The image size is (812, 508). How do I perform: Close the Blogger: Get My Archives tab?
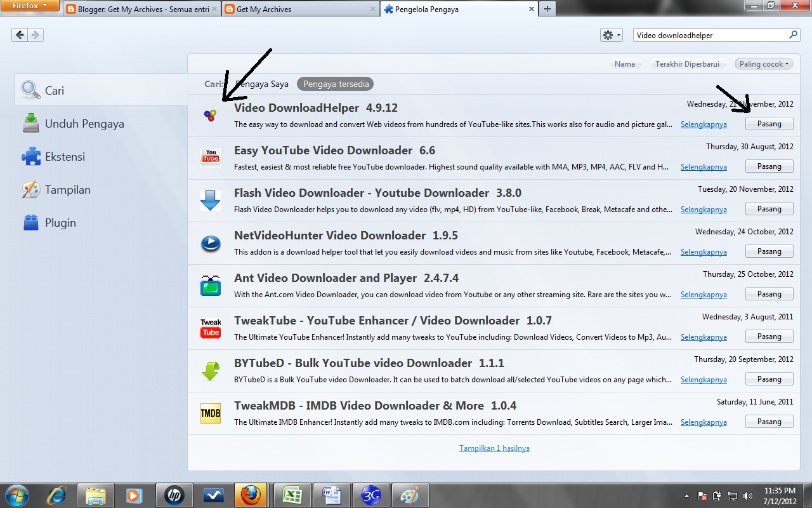coord(213,10)
